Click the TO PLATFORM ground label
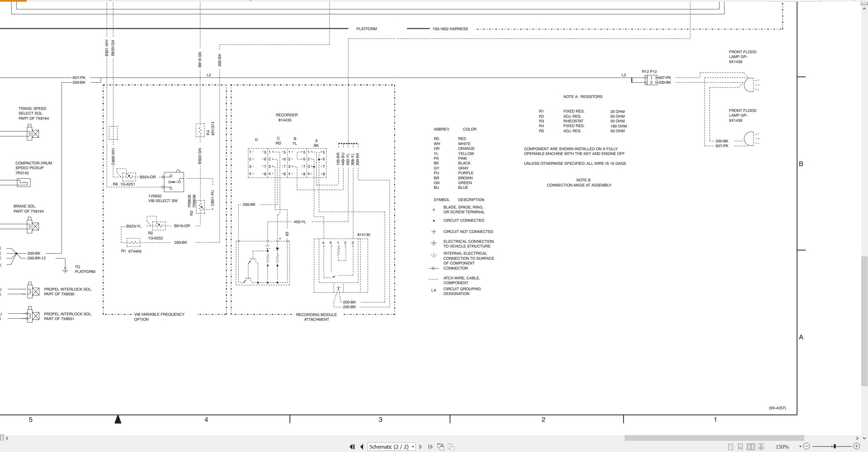The height and width of the screenshot is (452, 868). pos(85,269)
